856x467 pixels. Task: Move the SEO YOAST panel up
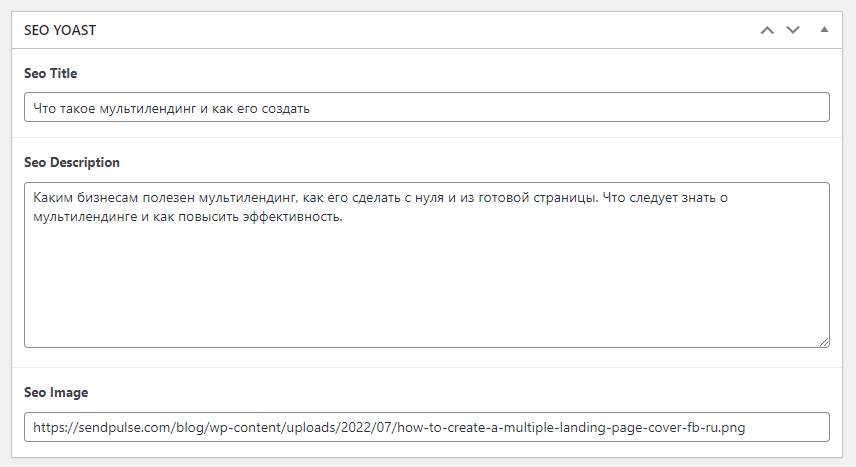click(x=767, y=30)
